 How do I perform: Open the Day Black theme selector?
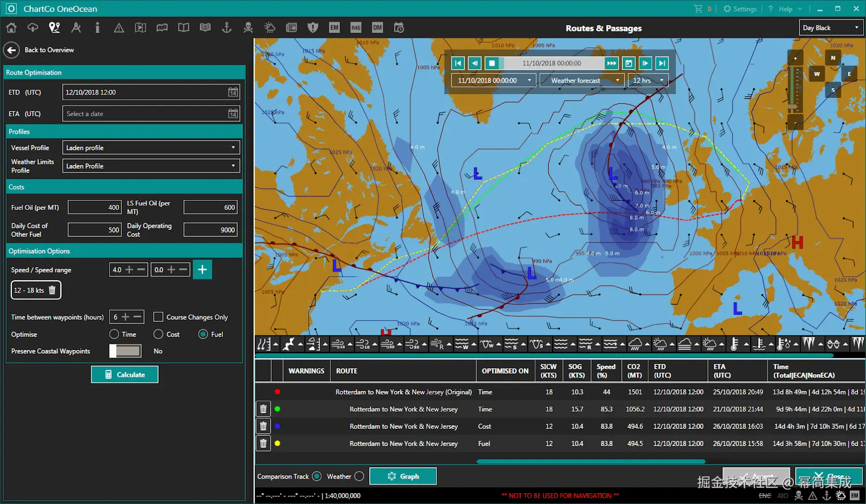point(831,28)
